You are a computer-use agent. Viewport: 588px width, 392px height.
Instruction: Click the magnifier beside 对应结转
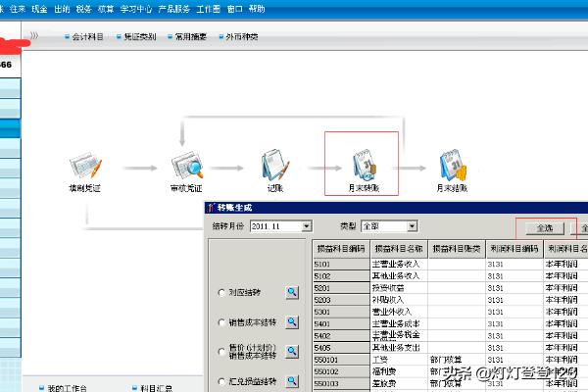(292, 292)
